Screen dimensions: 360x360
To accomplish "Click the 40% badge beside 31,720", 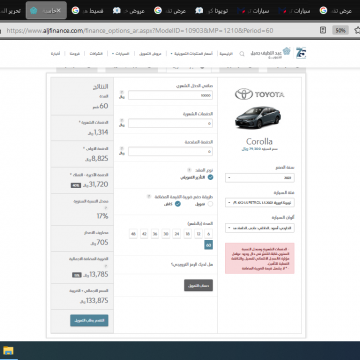I will 76,185.
